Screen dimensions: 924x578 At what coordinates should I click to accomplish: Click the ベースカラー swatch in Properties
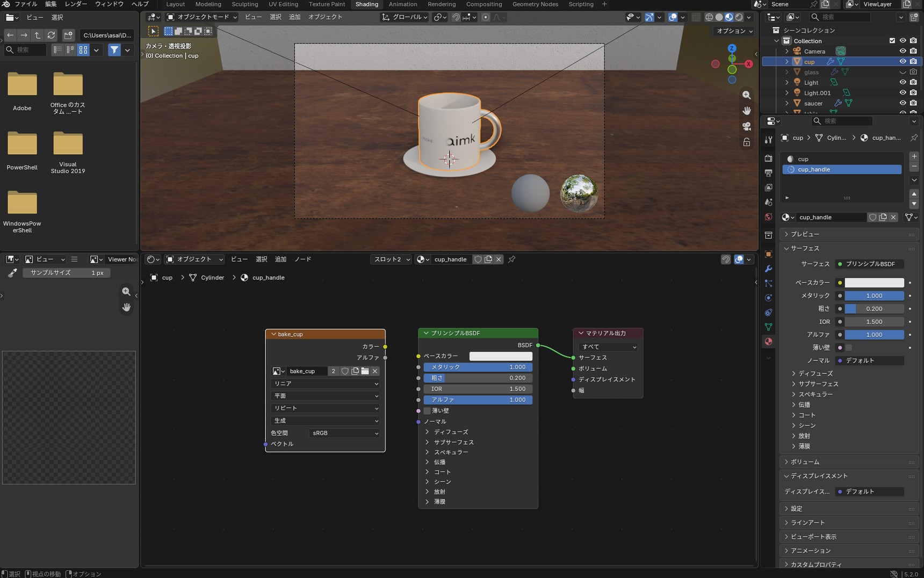pyautogui.click(x=874, y=283)
